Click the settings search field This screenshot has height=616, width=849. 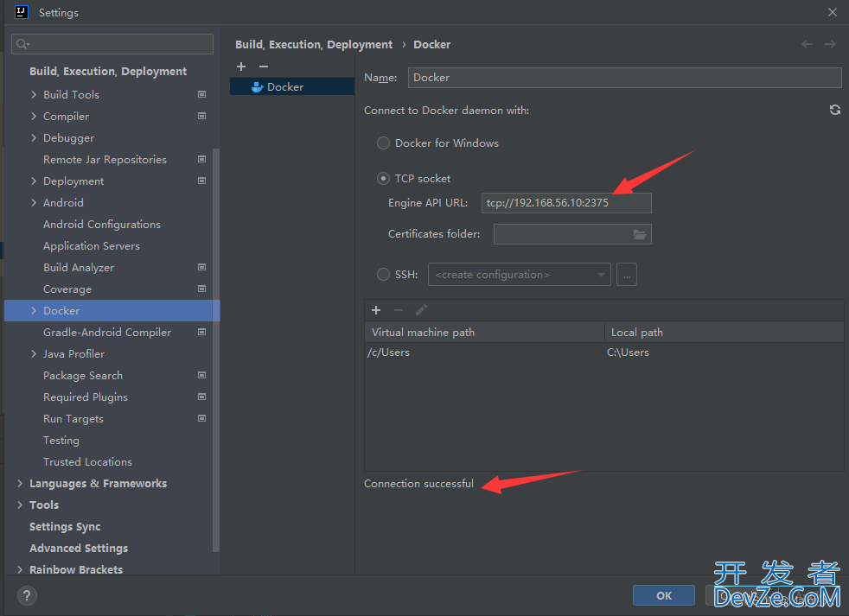[x=112, y=44]
